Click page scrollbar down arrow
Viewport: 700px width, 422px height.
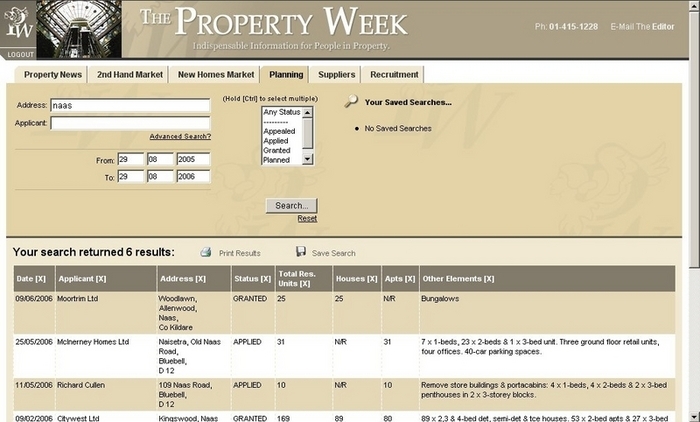pos(693,417)
